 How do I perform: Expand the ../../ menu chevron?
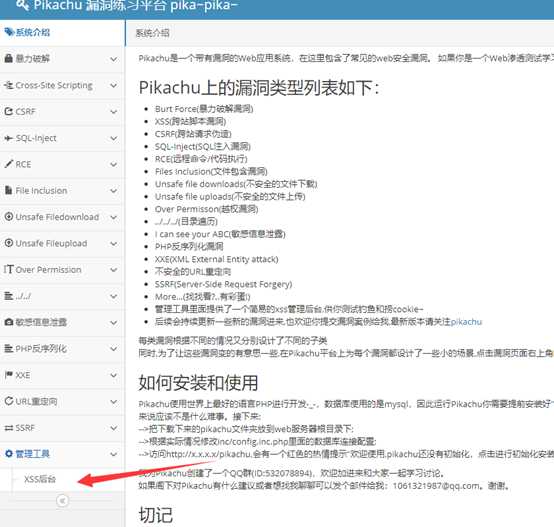[x=113, y=296]
